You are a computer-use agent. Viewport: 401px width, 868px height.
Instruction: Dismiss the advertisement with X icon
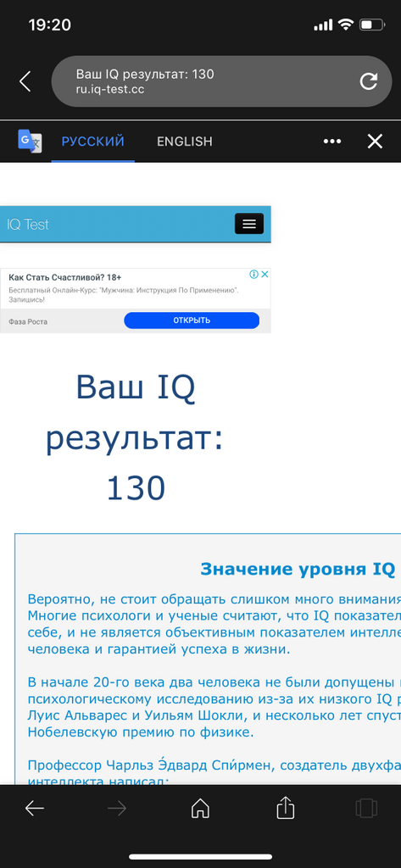pos(265,274)
